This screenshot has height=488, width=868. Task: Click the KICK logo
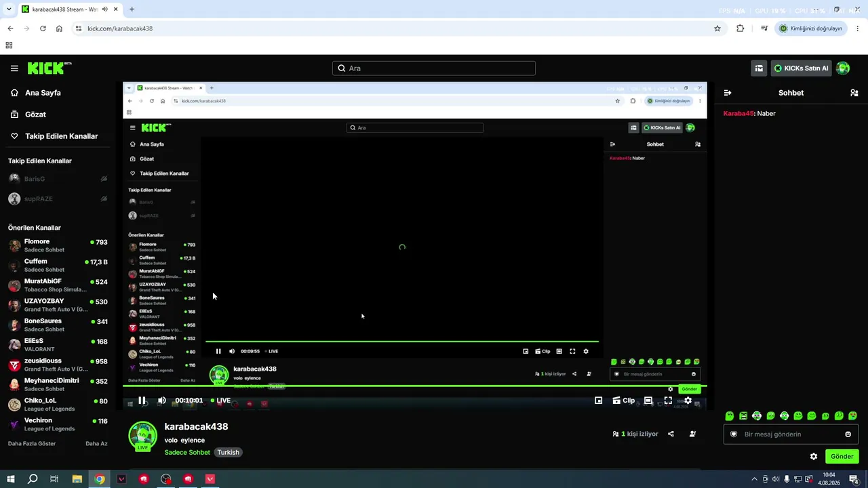point(50,68)
